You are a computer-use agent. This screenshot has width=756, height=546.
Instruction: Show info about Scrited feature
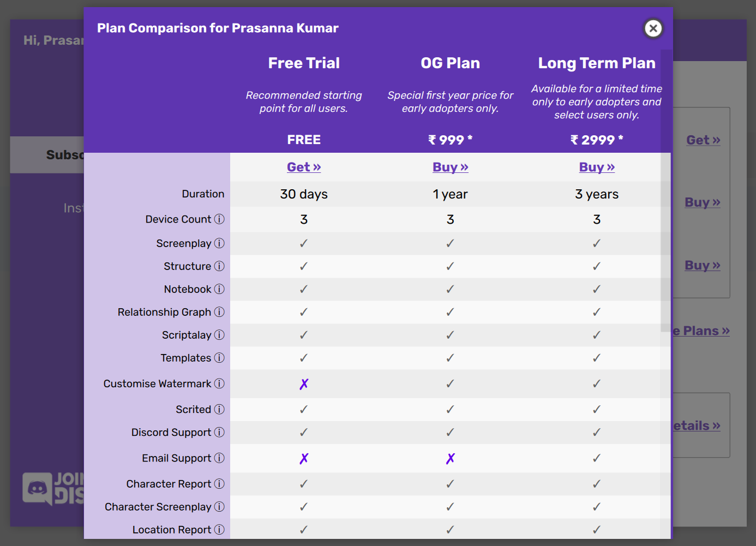(219, 409)
